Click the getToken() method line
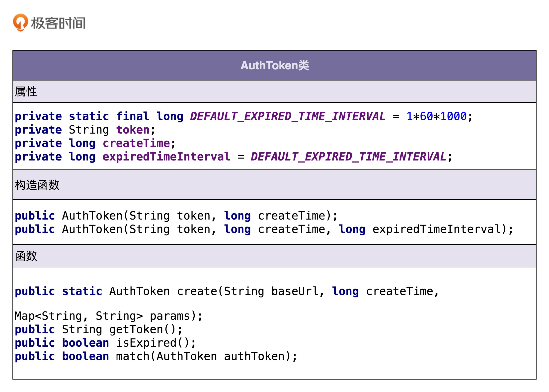Viewport: 549px width, 392px height. pos(99,329)
